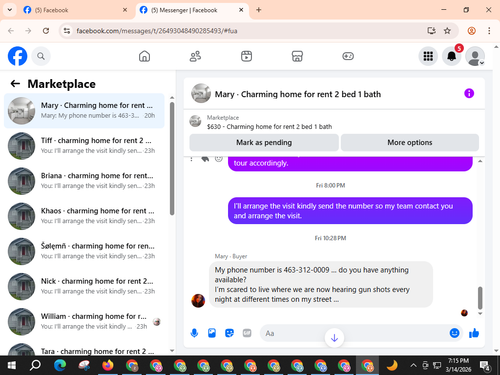Reload the page
This screenshot has width=500, height=375.
point(46,31)
